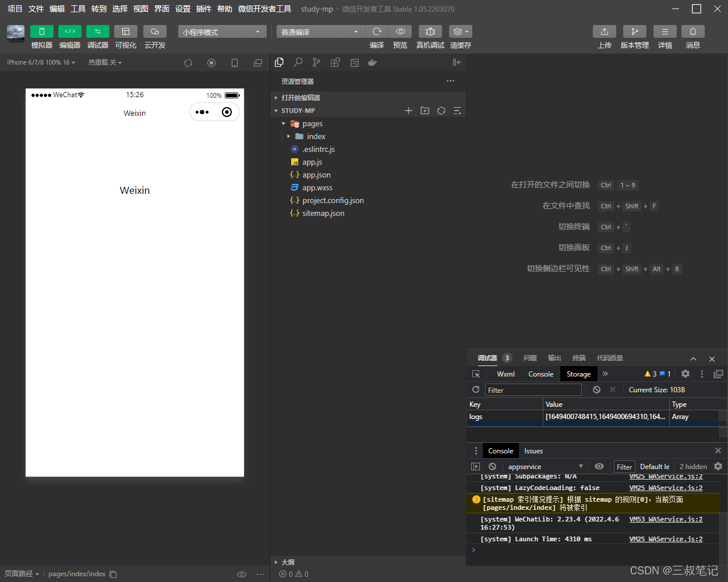Image resolution: width=728 pixels, height=582 pixels.
Task: Open the visualization (可视化) button
Action: pos(126,31)
